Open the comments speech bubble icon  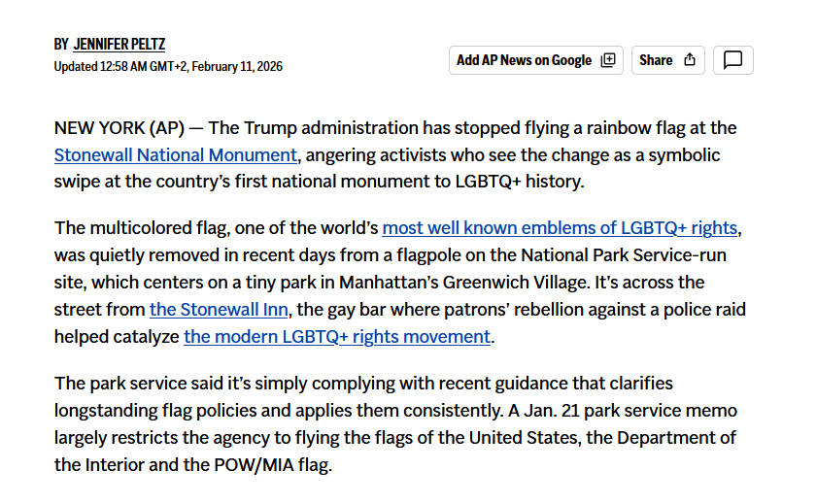(x=733, y=60)
